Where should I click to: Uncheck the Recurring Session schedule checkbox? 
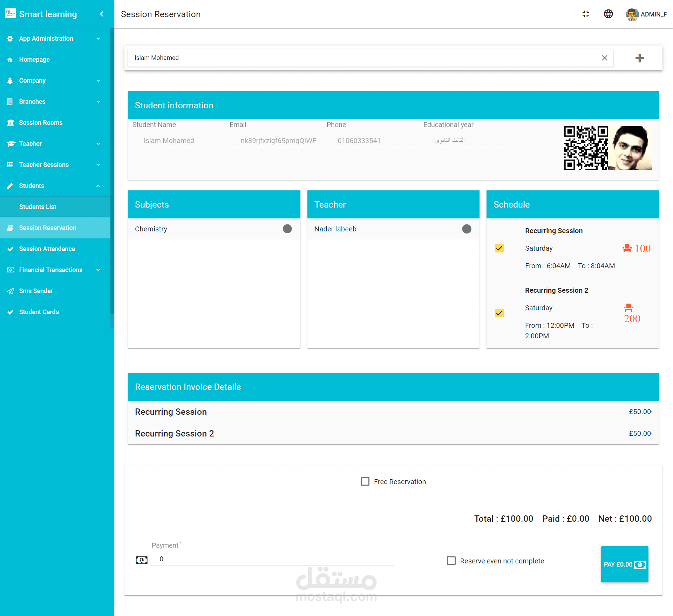tap(499, 248)
